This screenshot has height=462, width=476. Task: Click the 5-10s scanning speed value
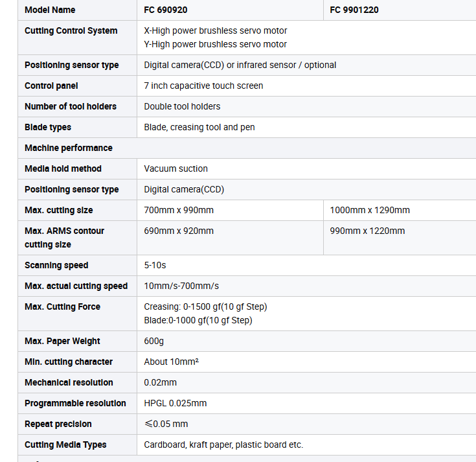click(x=155, y=265)
